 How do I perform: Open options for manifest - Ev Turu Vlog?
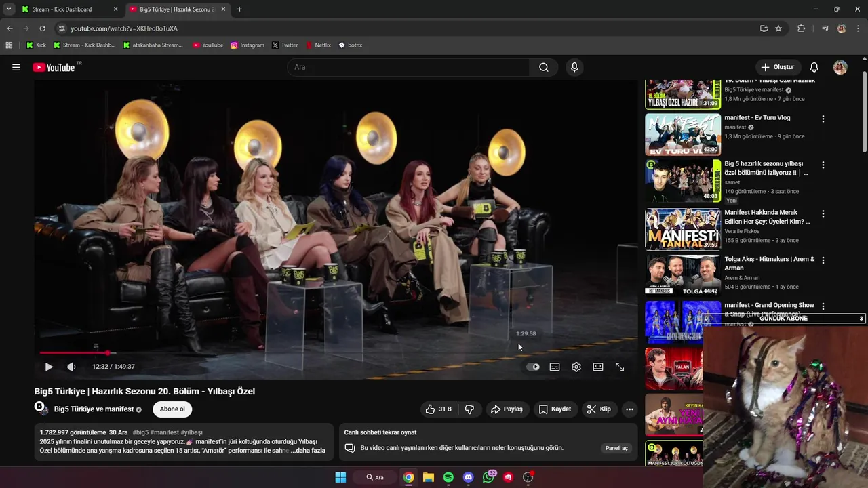click(823, 119)
